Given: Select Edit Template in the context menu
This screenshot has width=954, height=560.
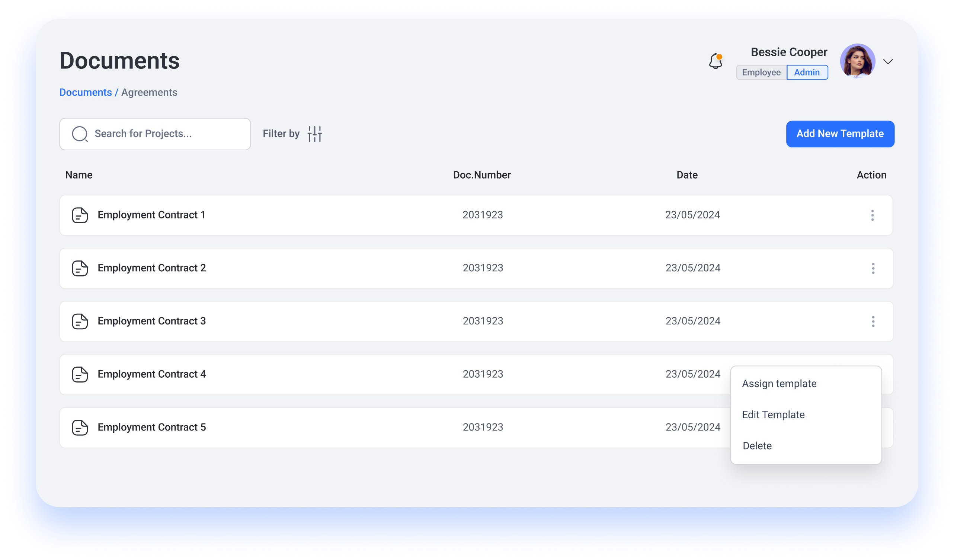Looking at the screenshot, I should (773, 415).
